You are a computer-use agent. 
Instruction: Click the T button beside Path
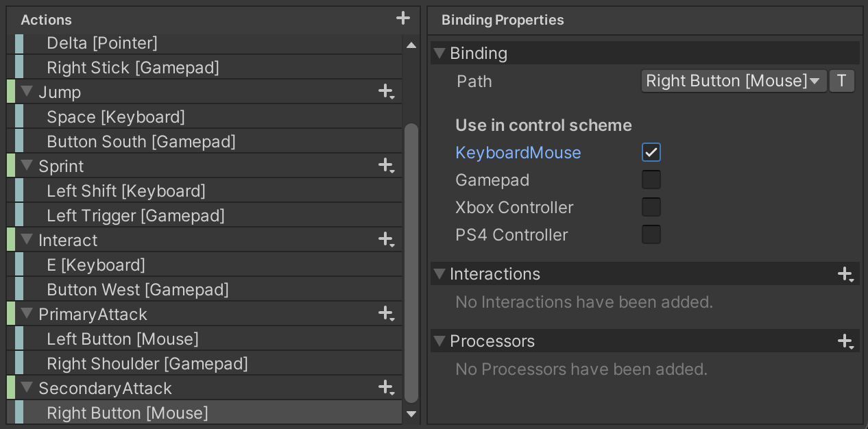841,81
